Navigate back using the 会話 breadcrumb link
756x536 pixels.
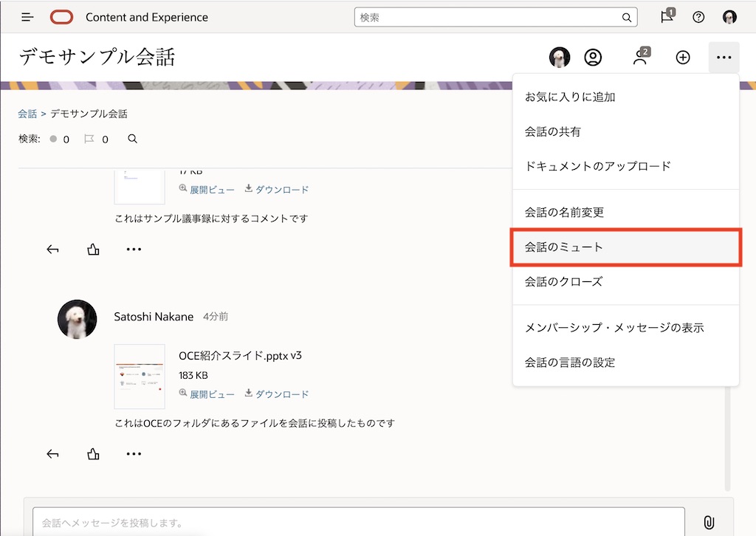pos(27,113)
